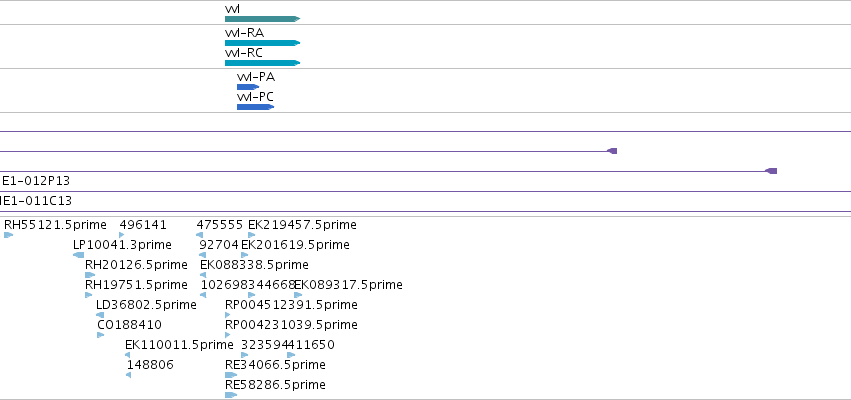
Task: Open the RP004512391.5prime label
Action: 291,304
